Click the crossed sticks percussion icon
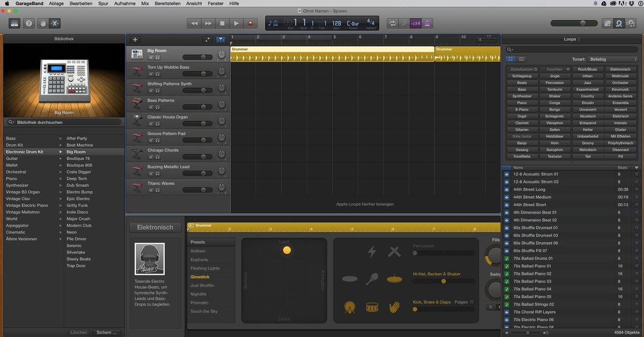Screen dimensions: 644x337 click(394, 252)
